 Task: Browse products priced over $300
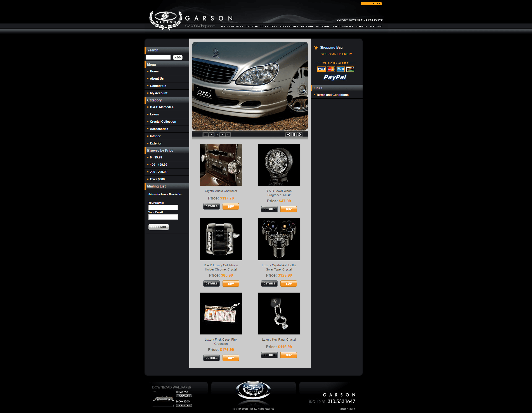(x=157, y=179)
